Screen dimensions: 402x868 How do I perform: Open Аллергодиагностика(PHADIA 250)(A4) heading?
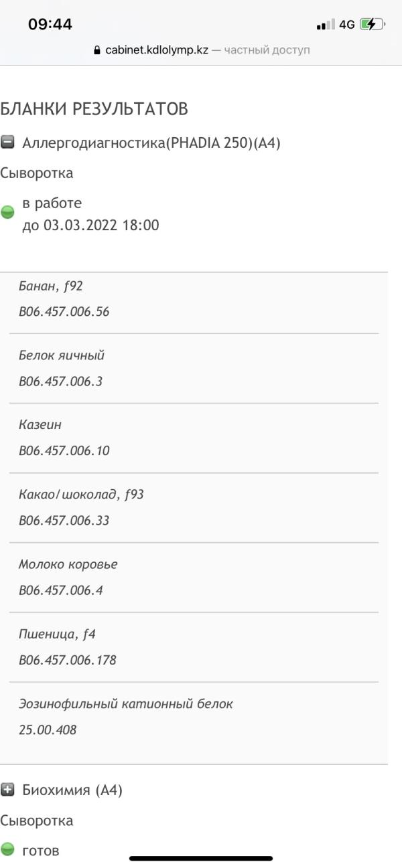151,143
